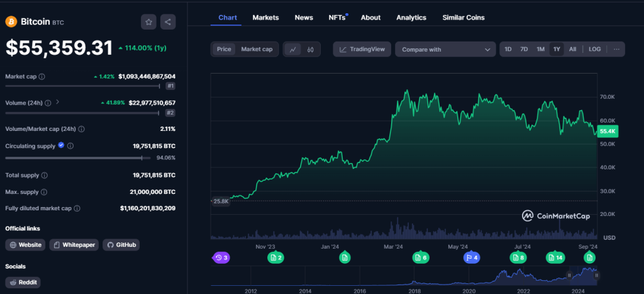Click the verified badge beside Circulating supply
Image resolution: width=644 pixels, height=294 pixels.
pos(61,145)
